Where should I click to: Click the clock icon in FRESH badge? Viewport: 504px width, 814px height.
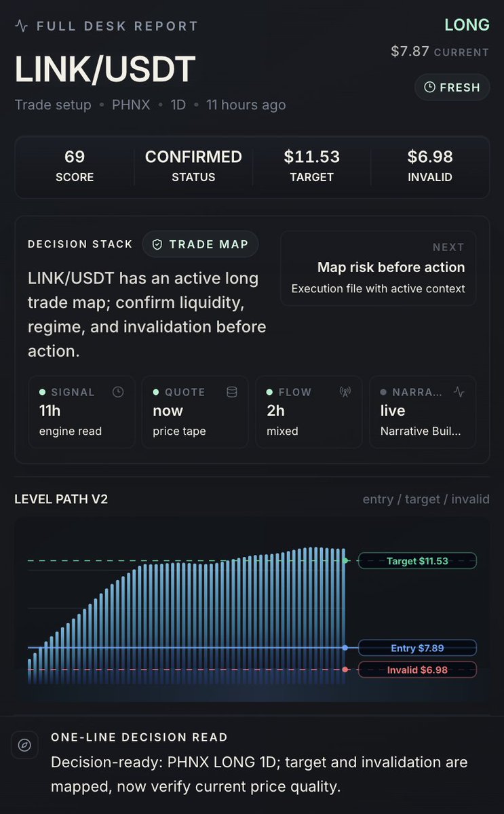pyautogui.click(x=429, y=88)
